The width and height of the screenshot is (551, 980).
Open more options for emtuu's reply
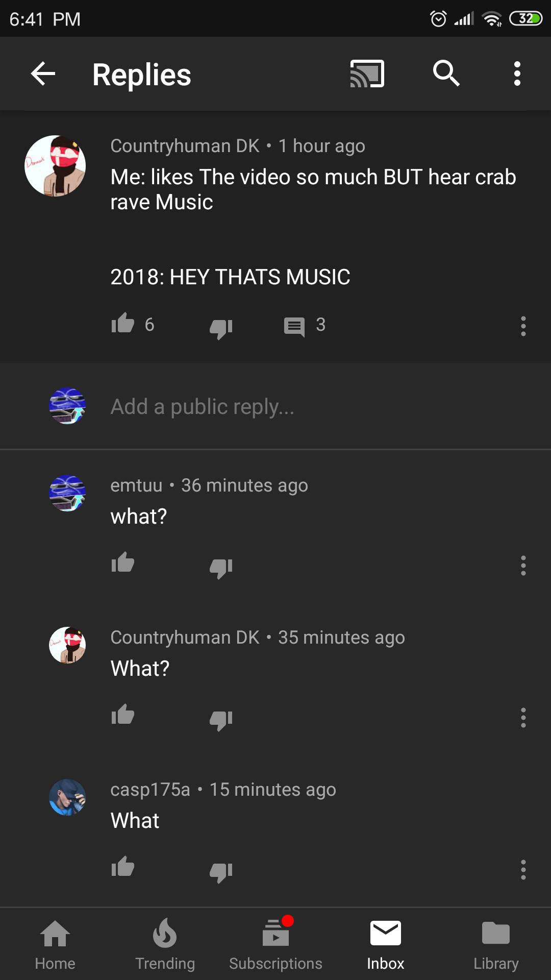point(523,566)
